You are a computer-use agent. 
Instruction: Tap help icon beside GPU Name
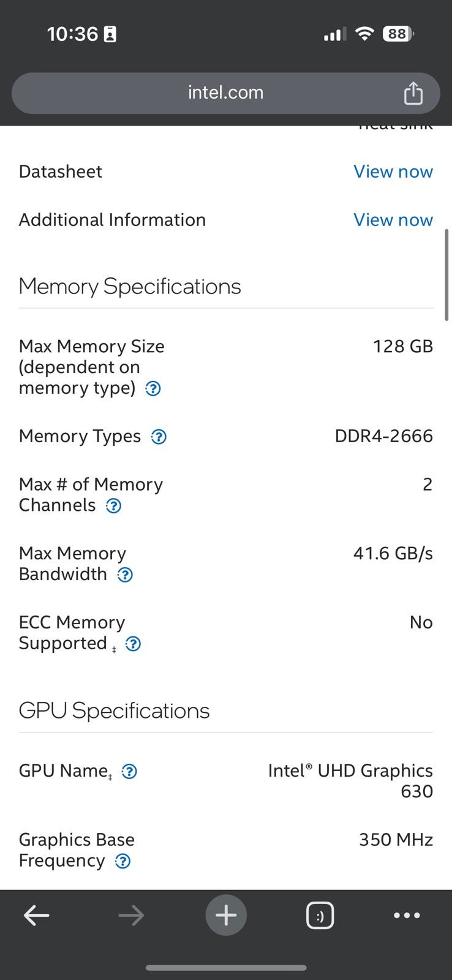(x=129, y=772)
